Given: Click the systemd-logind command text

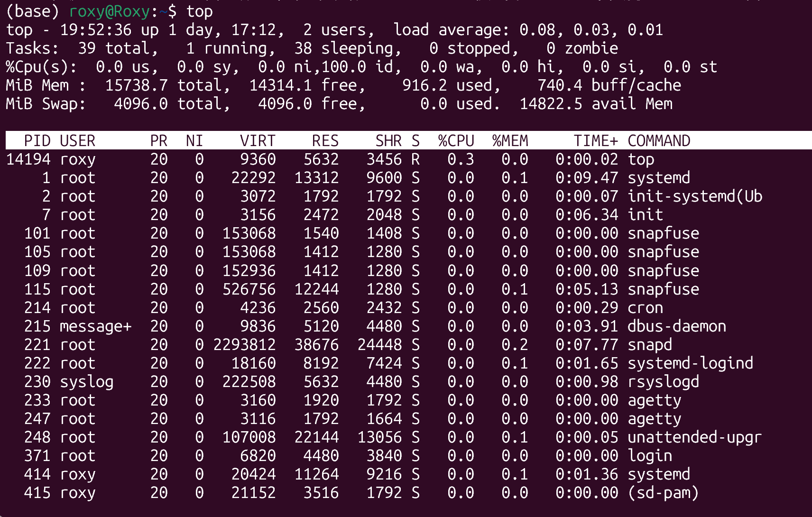Looking at the screenshot, I should coord(690,363).
